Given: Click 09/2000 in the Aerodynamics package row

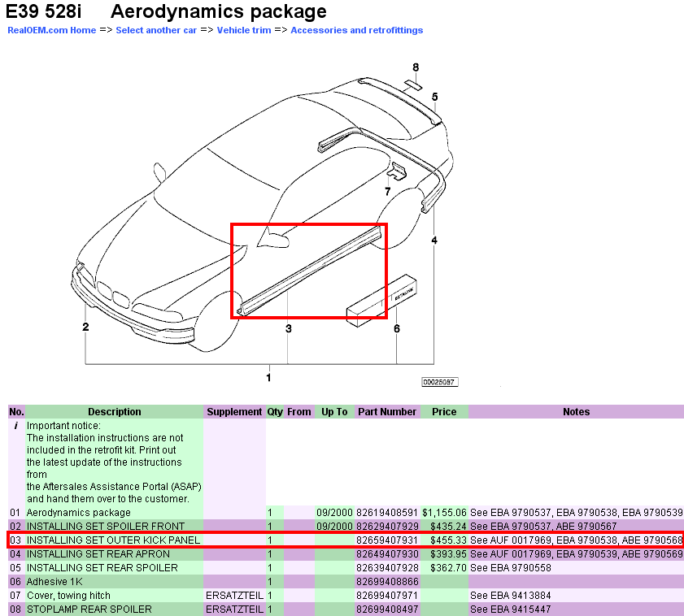Looking at the screenshot, I should [x=334, y=513].
